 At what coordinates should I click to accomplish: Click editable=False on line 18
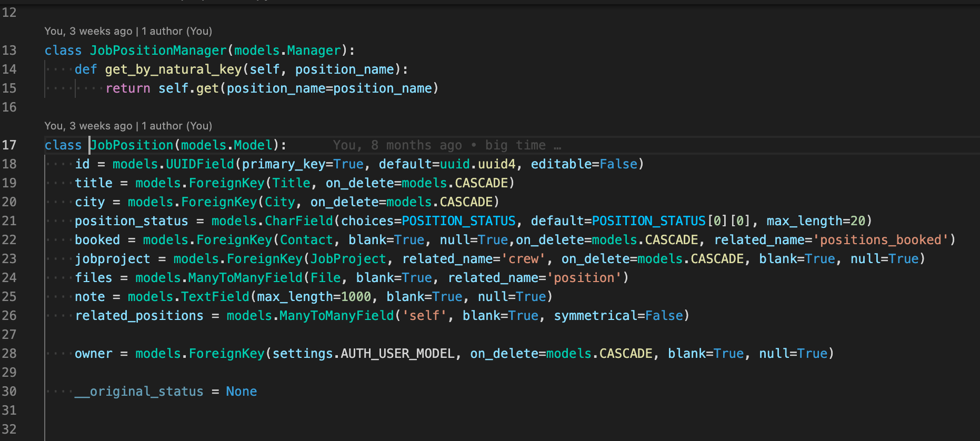[584, 164]
